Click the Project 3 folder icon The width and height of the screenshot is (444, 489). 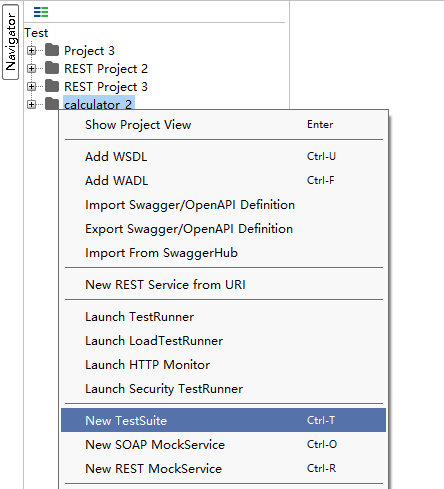click(x=52, y=50)
